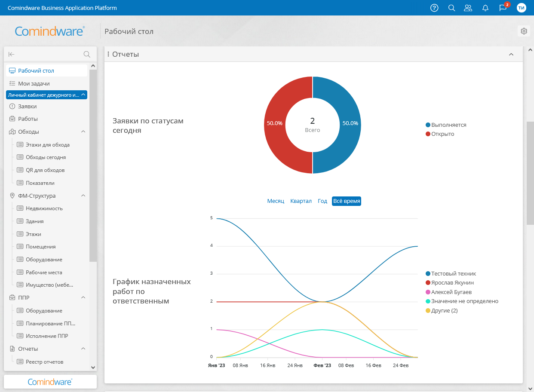This screenshot has height=392, width=534.
Task: Open notifications bell icon
Action: tap(485, 8)
